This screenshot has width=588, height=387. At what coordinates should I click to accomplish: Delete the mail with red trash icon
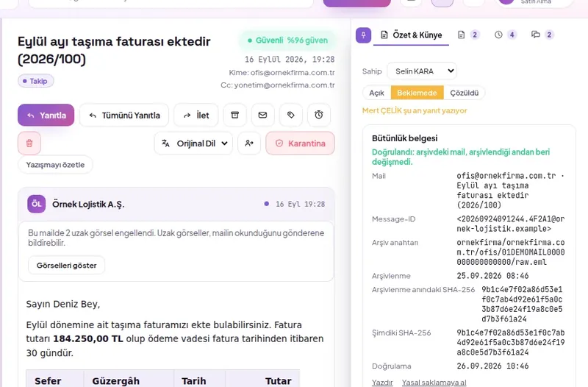29,143
